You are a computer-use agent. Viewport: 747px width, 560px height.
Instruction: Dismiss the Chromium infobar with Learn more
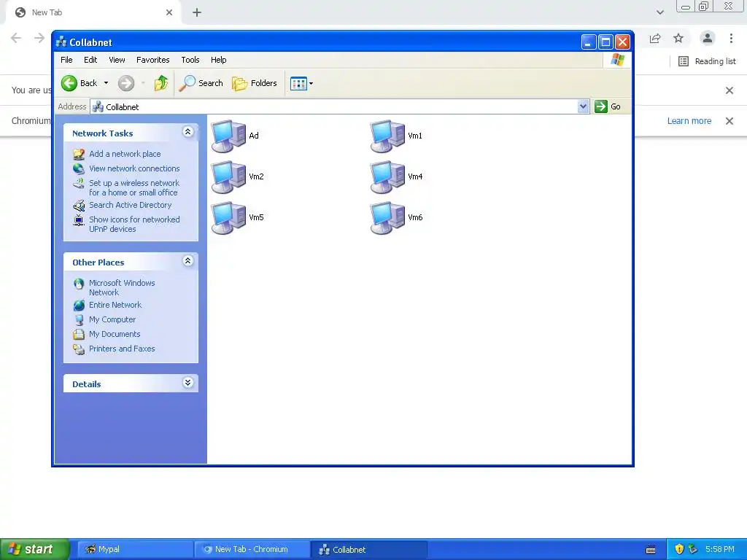(x=729, y=121)
